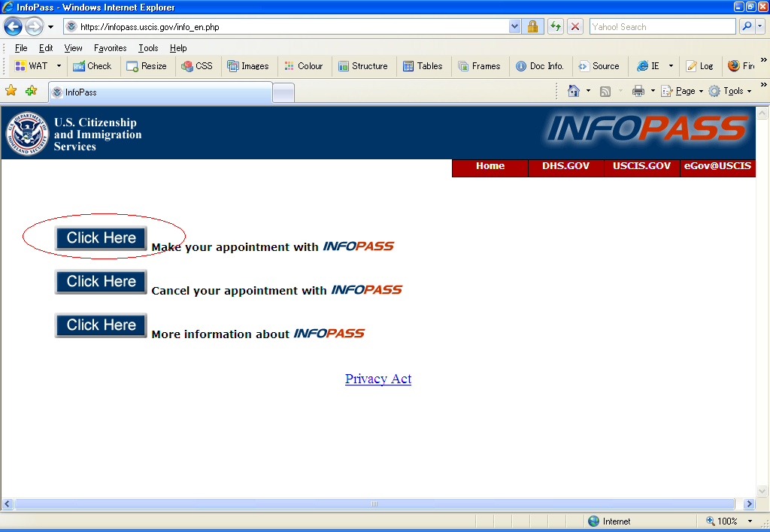
Task: Go to the browser Home page icon
Action: (x=574, y=91)
